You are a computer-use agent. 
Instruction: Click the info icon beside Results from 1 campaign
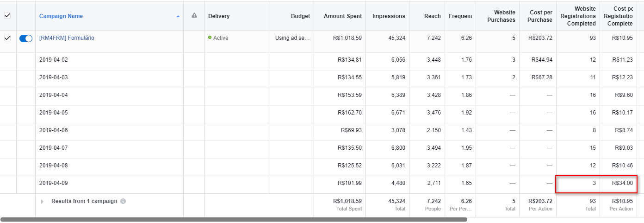(x=123, y=202)
